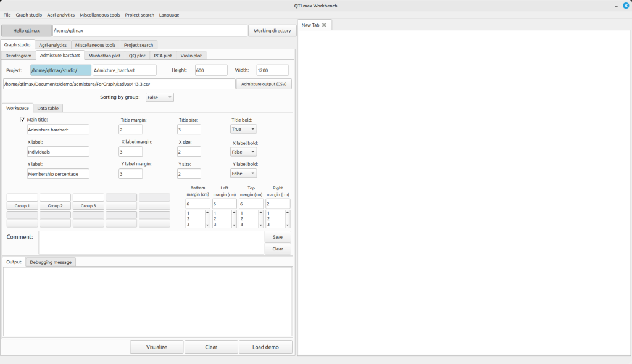Click up arrow in Right margin list
The height and width of the screenshot is (364, 632).
coord(287,213)
